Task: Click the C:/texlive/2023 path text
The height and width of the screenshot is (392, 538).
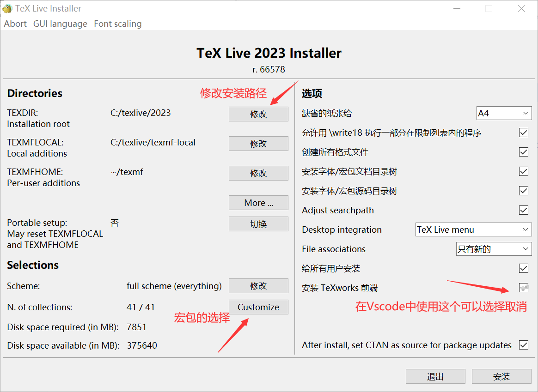Action: click(141, 113)
